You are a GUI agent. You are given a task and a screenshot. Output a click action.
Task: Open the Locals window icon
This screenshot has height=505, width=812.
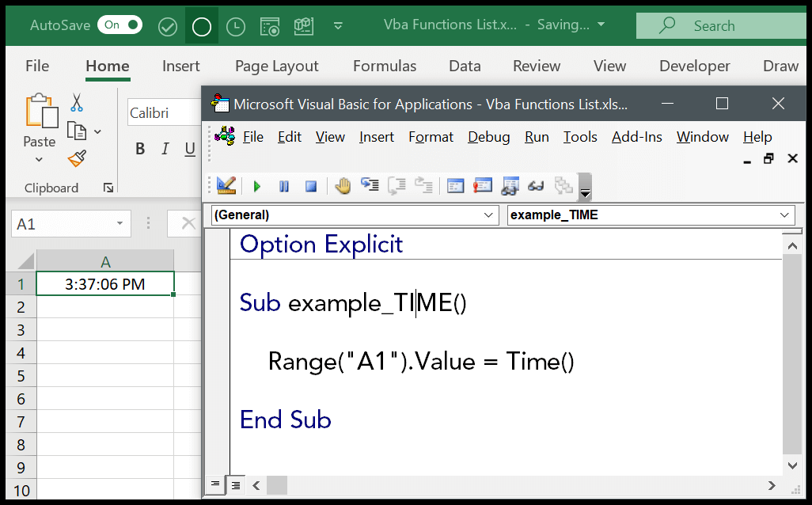pos(455,186)
